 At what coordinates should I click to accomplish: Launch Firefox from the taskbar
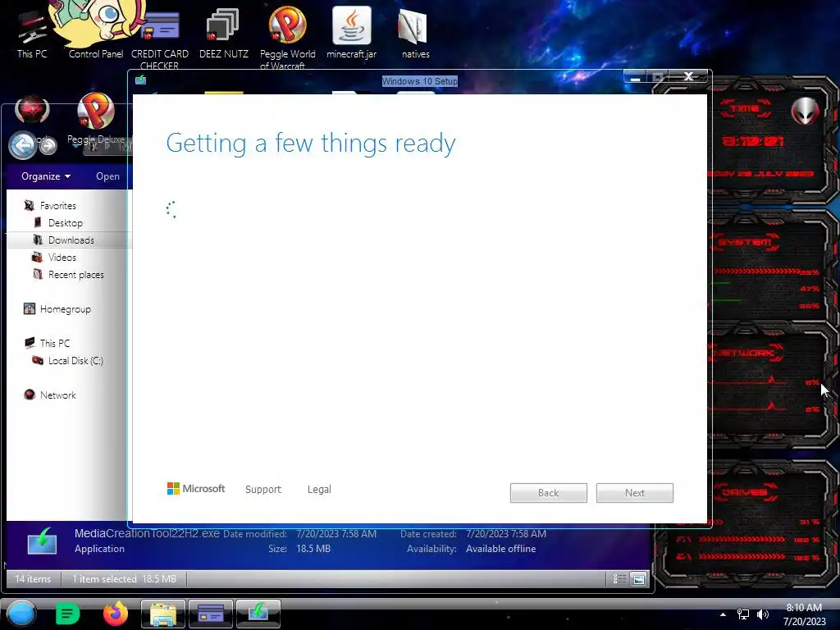(x=115, y=614)
